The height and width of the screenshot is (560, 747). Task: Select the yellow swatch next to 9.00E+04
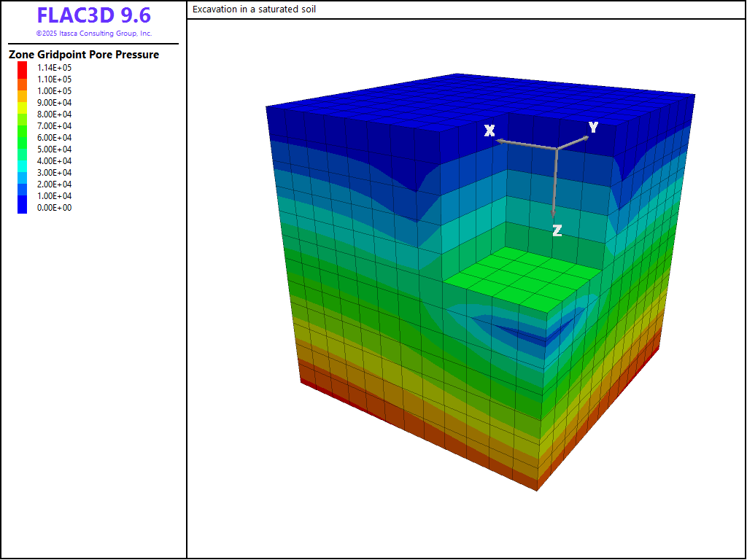coord(23,103)
